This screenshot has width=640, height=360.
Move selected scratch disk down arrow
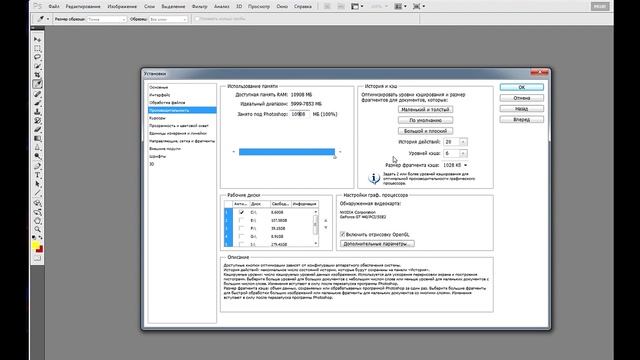click(x=326, y=227)
